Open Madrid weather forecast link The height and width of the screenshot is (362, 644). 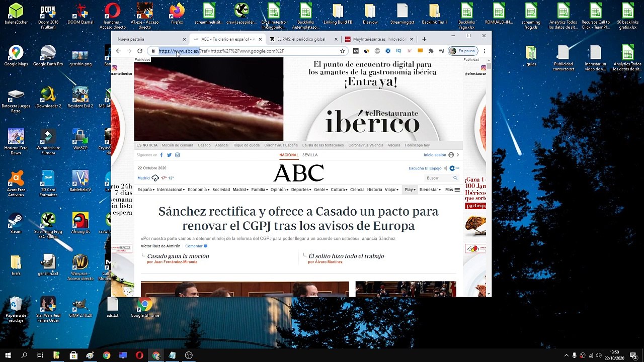pyautogui.click(x=155, y=178)
